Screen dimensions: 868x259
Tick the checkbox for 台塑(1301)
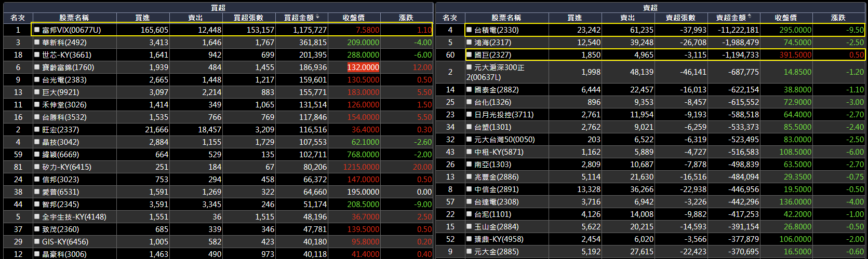pyautogui.click(x=469, y=127)
